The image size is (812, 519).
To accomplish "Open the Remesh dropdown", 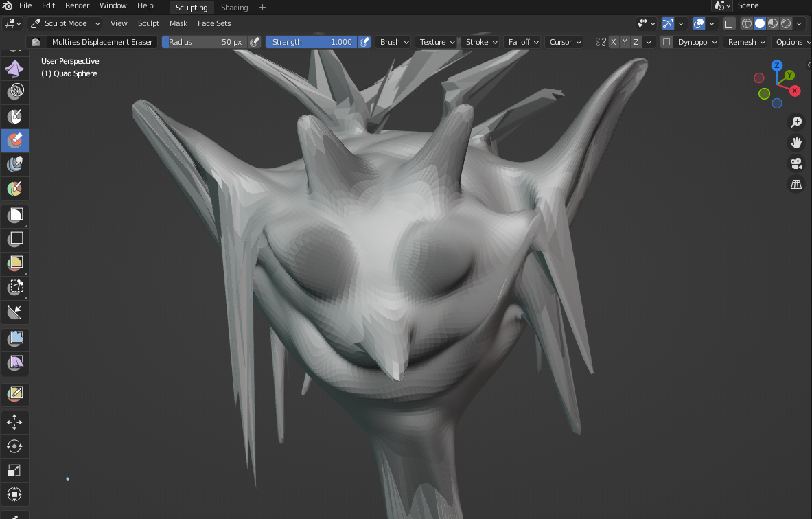I will [x=746, y=42].
